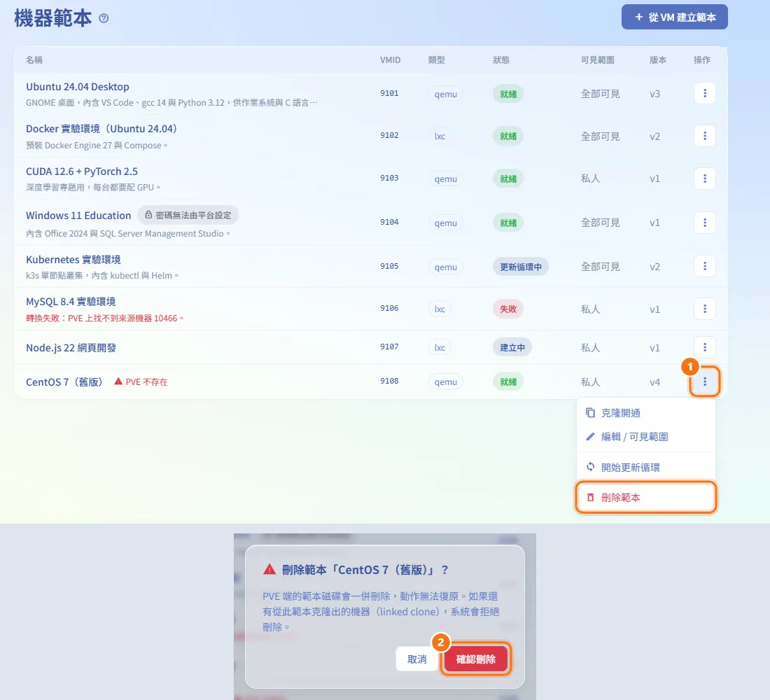Click the MySQL 轉換失敗 error message
The image size is (770, 700).
(x=104, y=318)
